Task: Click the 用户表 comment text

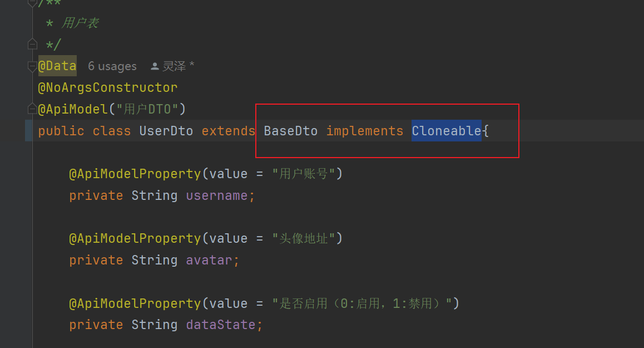Action: coord(80,23)
